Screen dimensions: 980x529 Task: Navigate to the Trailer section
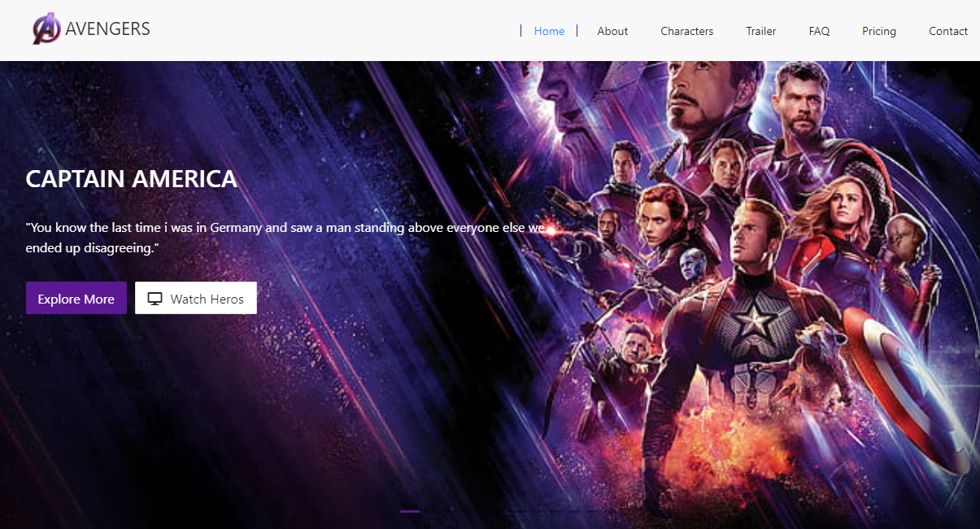click(761, 31)
